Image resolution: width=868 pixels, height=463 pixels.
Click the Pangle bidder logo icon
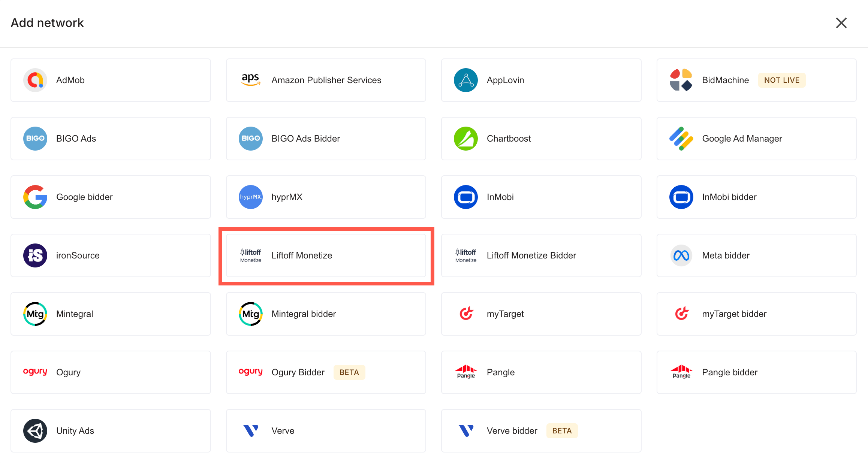681,372
